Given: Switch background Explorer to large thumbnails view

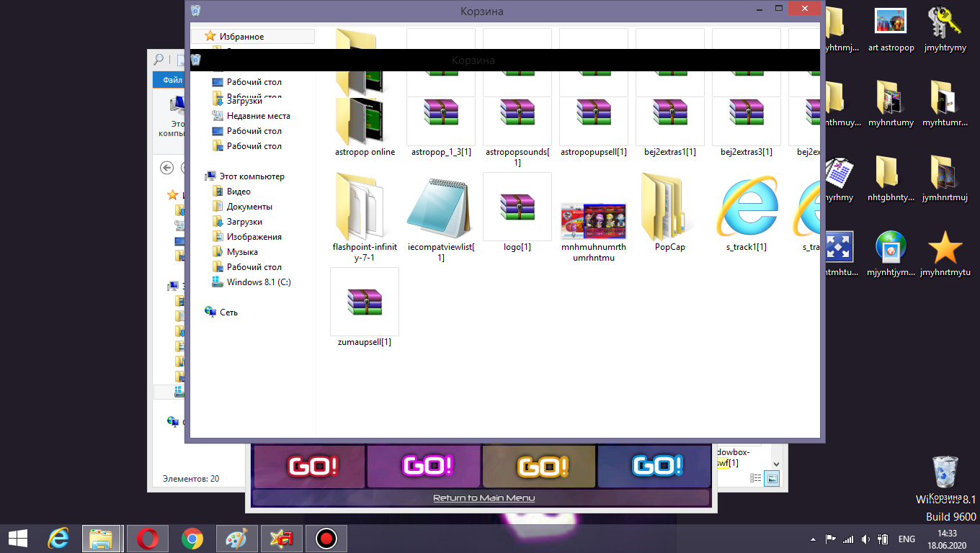Looking at the screenshot, I should (772, 478).
